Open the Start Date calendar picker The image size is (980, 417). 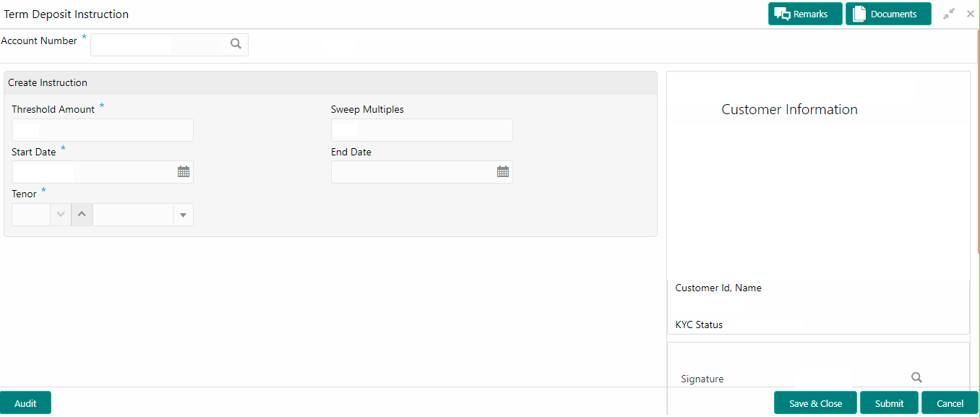pos(184,172)
